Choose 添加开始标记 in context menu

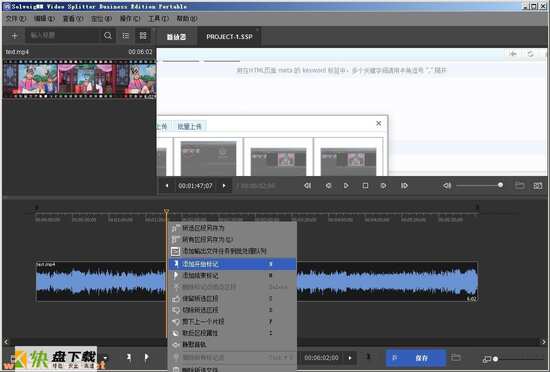coord(232,264)
